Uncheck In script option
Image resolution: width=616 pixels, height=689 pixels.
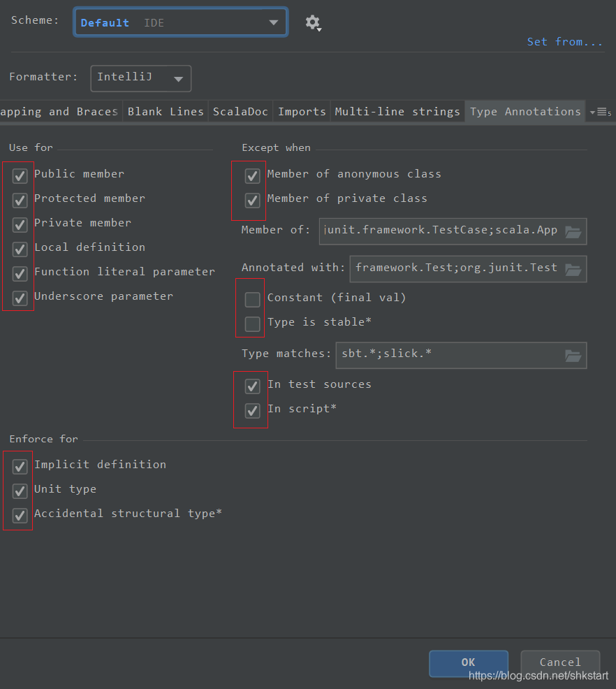252,410
